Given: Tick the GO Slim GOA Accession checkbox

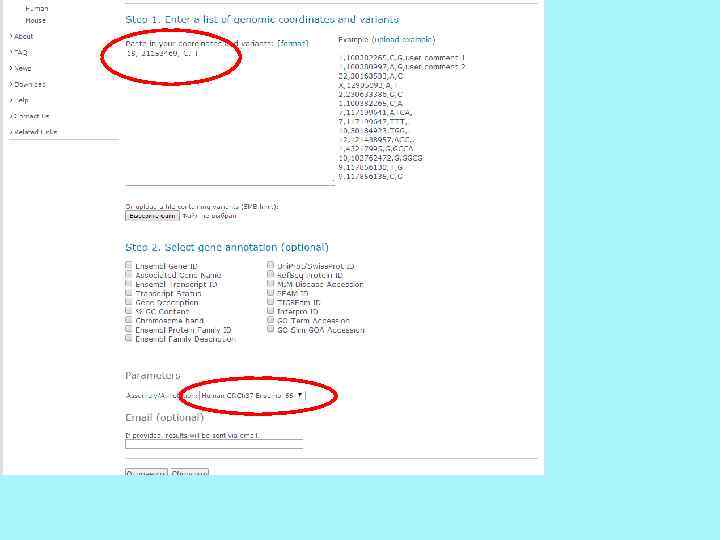Looking at the screenshot, I should (270, 329).
